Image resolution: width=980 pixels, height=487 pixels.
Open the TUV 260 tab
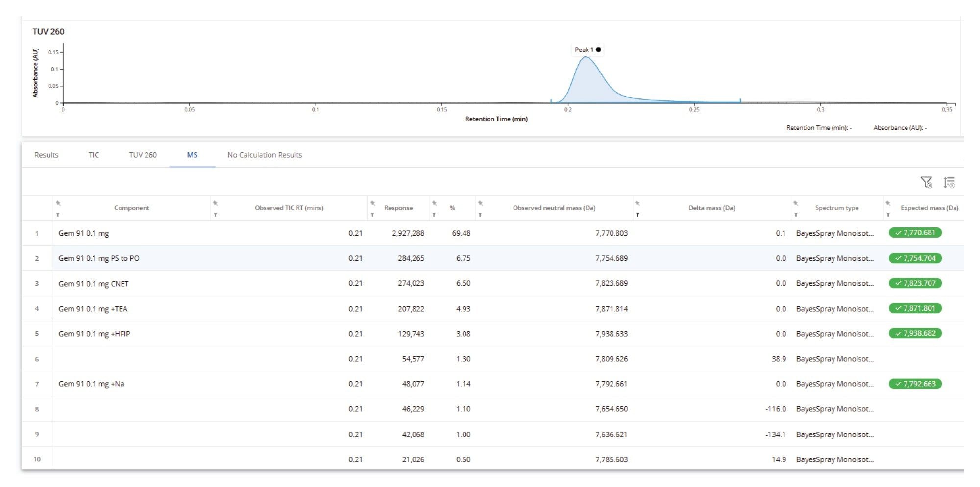(143, 155)
